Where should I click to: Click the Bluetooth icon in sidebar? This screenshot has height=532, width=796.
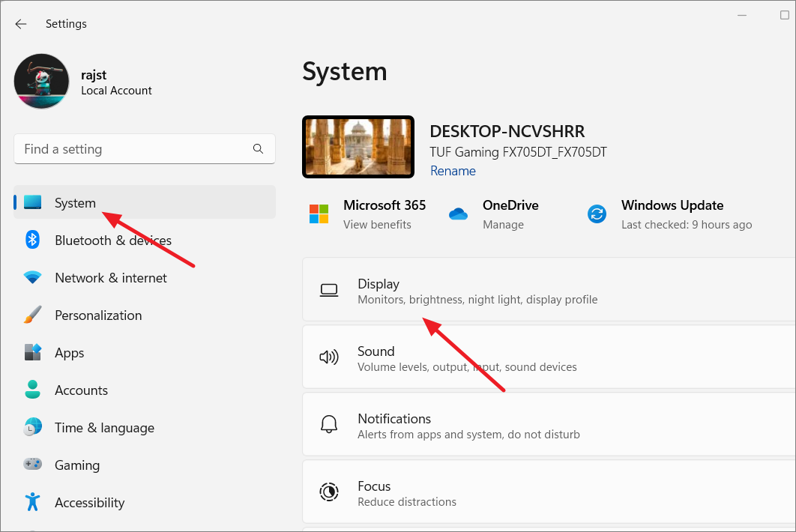coord(32,240)
